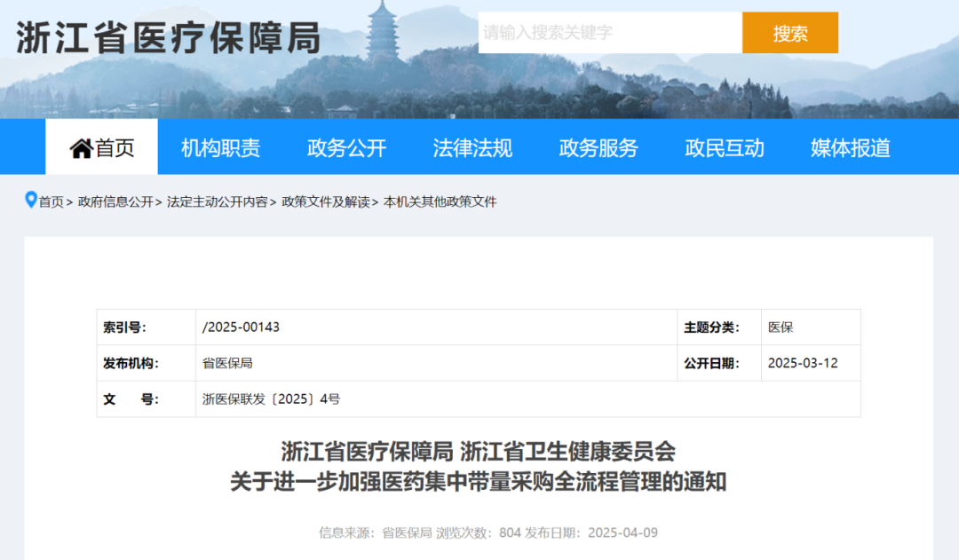
Task: Click the location pin icon in the breadcrumb
Action: (30, 200)
